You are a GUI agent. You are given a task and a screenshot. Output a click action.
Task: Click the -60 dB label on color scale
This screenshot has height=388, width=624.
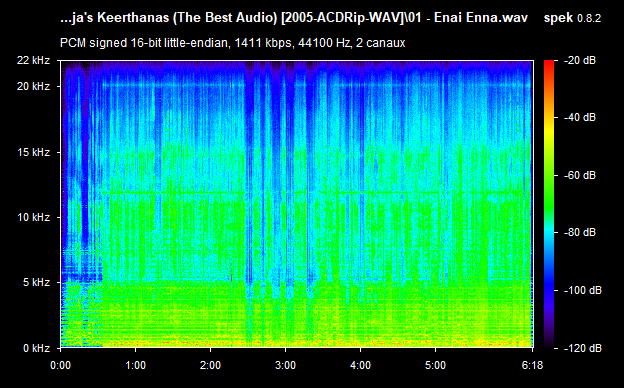point(579,175)
